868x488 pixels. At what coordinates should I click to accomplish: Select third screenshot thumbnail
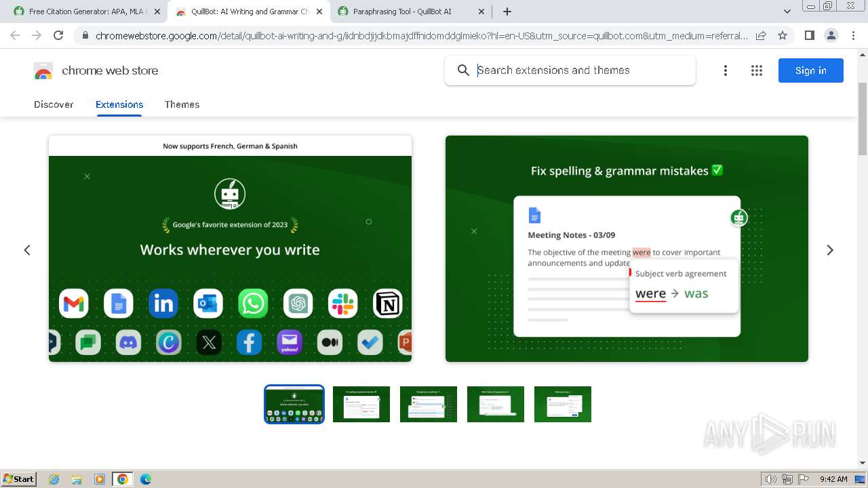(x=429, y=404)
